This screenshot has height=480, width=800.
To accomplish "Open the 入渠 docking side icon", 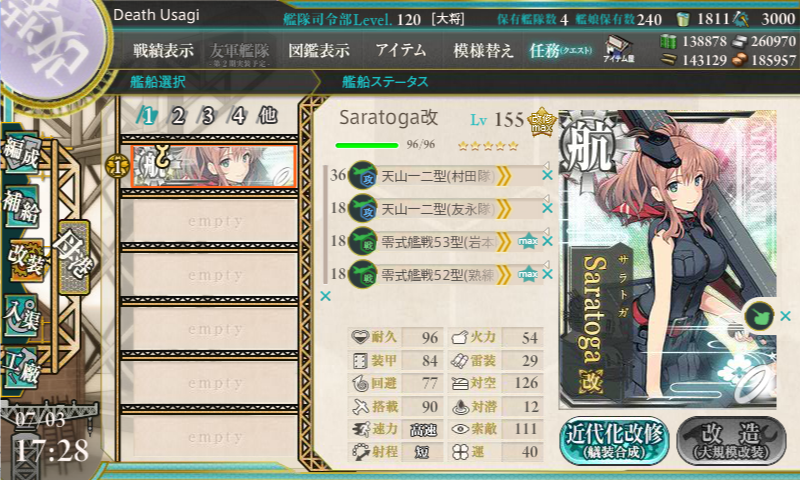I will (21, 317).
